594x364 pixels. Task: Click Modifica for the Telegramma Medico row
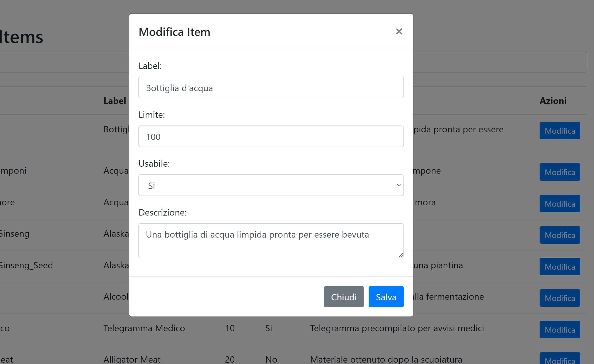point(560,330)
